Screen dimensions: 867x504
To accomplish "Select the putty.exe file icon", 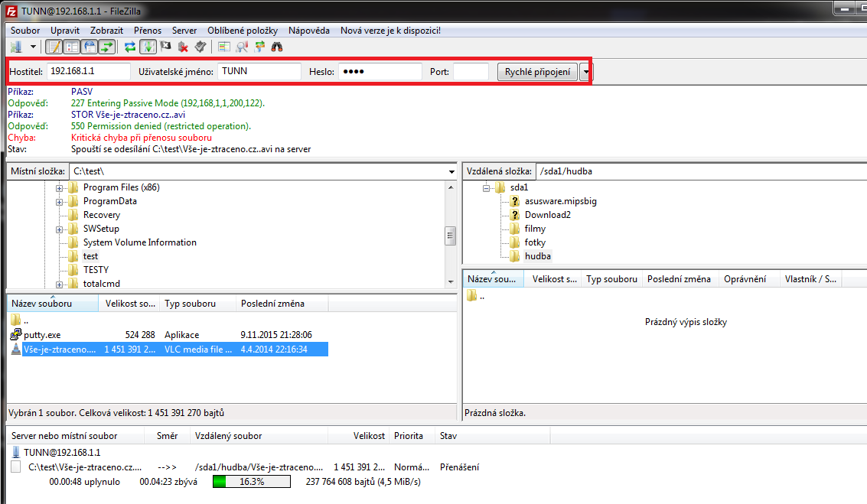I will coord(16,335).
